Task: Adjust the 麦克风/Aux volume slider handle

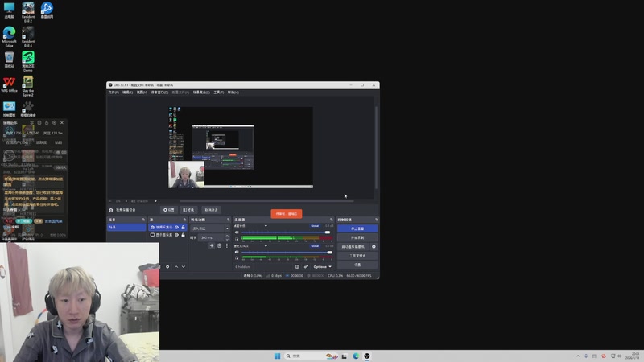Action: (x=329, y=252)
